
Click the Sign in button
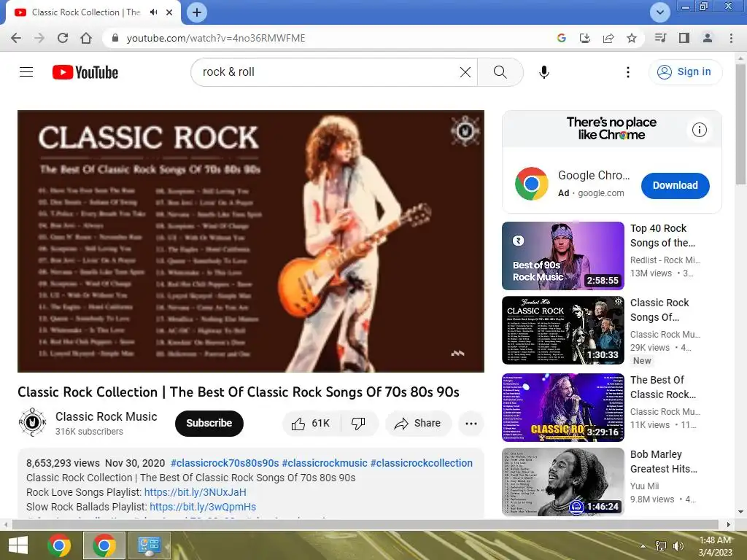(685, 72)
